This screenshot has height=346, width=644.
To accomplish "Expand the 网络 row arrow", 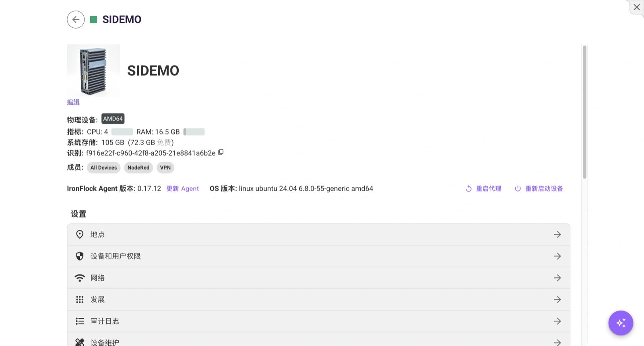I will (557, 278).
